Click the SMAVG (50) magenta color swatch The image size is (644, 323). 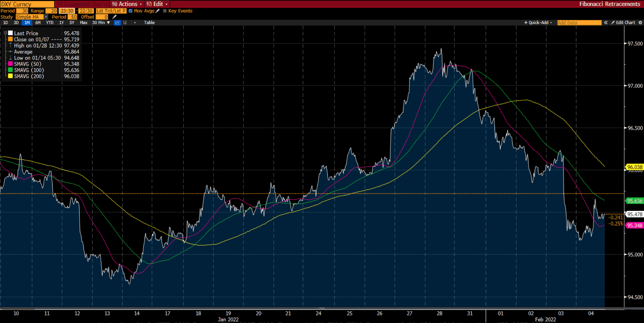point(10,64)
